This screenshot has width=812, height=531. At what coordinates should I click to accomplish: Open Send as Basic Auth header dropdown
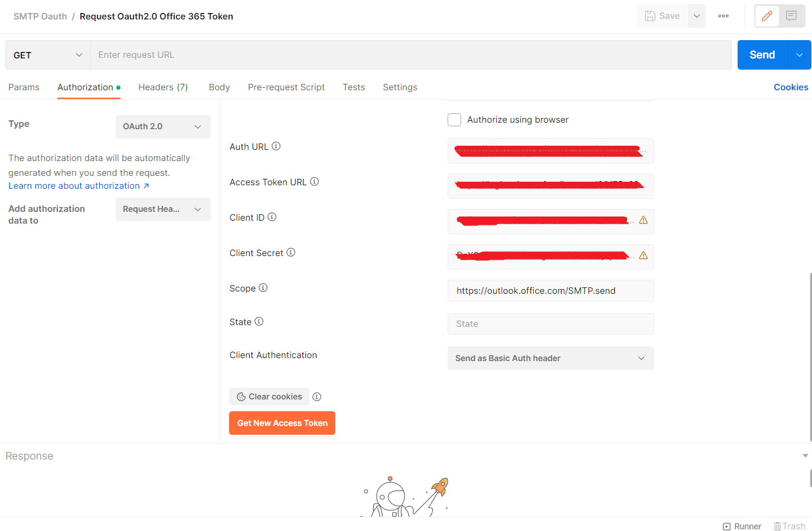pyautogui.click(x=550, y=358)
